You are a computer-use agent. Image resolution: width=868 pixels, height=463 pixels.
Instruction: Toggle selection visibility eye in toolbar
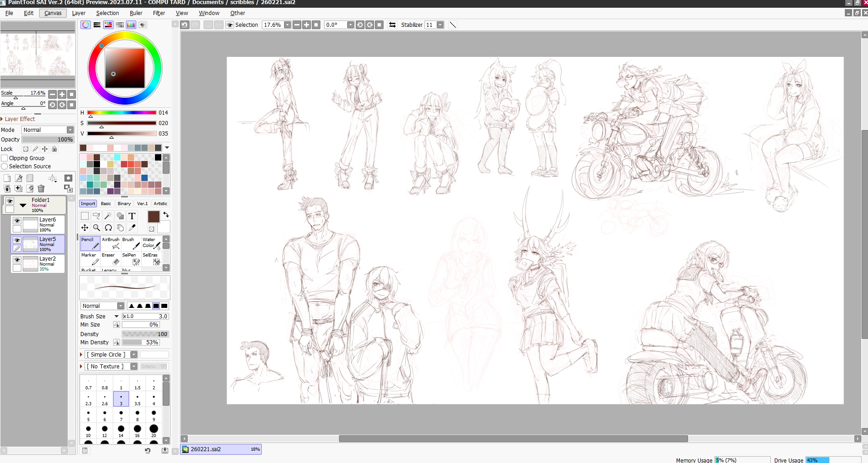click(x=230, y=25)
